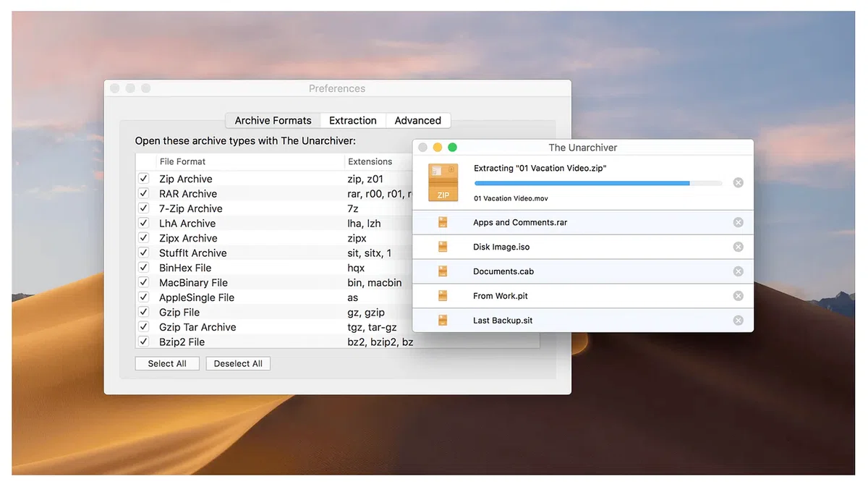Select the Zipx Archive row label
868x487 pixels.
(188, 238)
